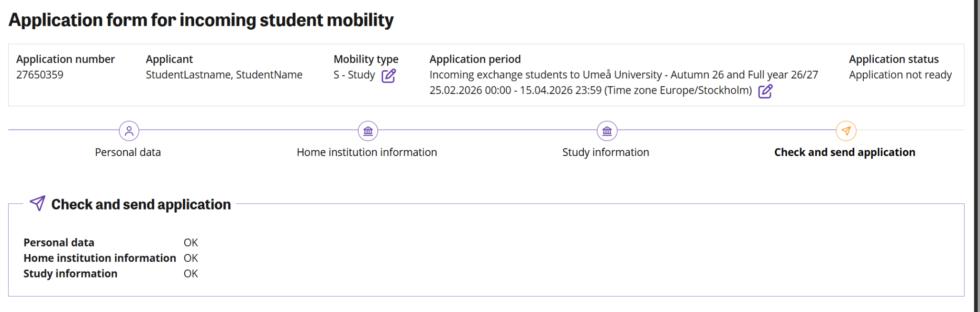
Task: Click the applicant name StudentLastname, StudentName
Action: pyautogui.click(x=224, y=75)
